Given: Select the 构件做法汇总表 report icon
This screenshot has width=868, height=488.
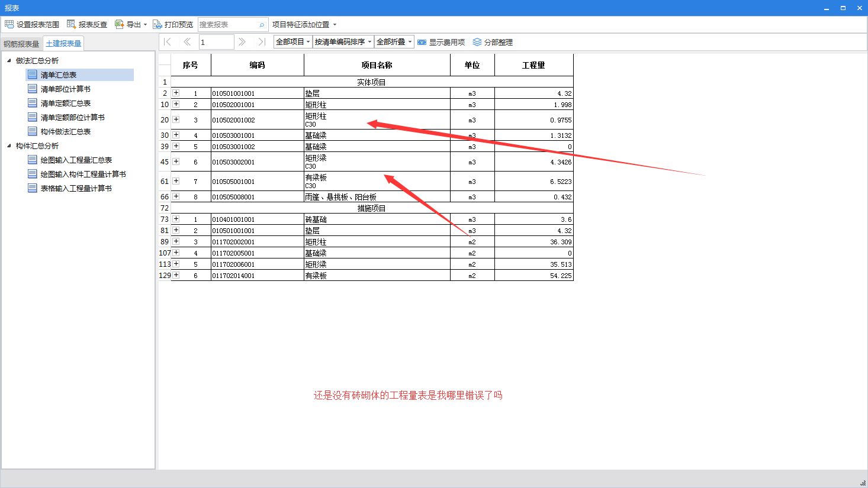Looking at the screenshot, I should 33,131.
